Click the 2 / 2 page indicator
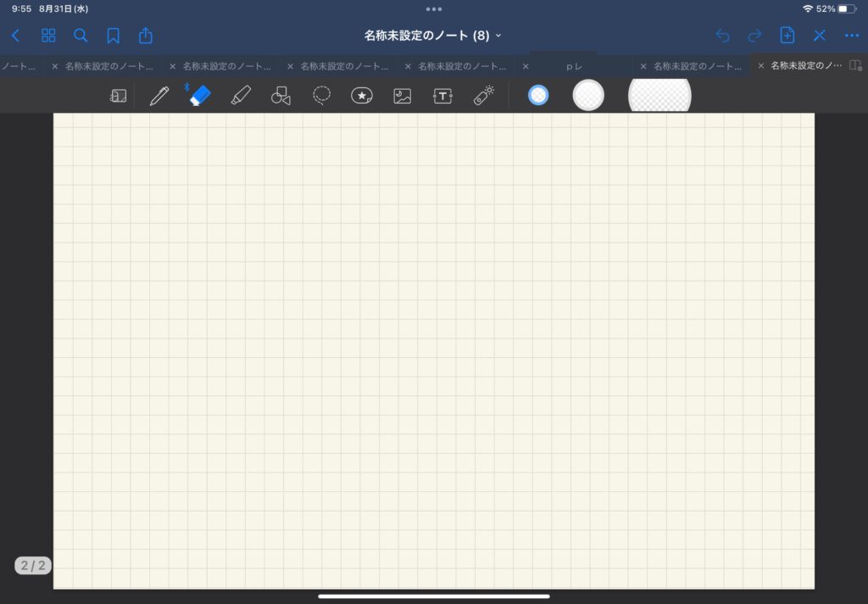The height and width of the screenshot is (604, 868). tap(33, 565)
